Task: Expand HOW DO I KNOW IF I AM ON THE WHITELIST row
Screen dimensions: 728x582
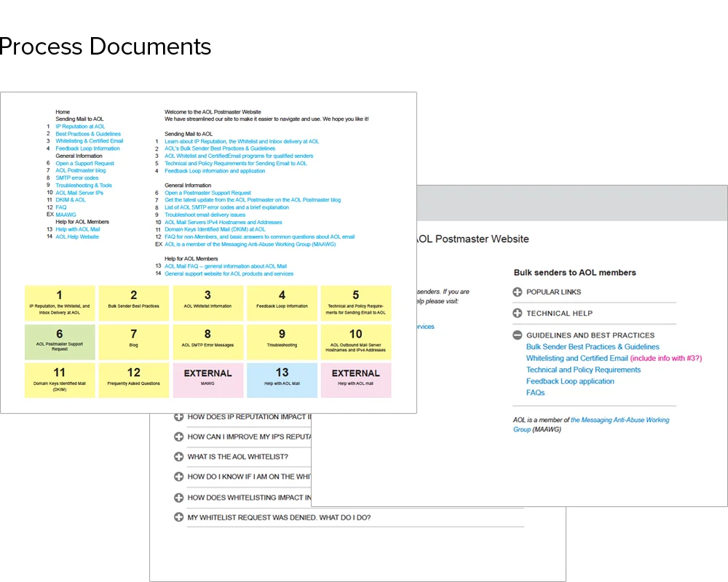Action: click(179, 477)
